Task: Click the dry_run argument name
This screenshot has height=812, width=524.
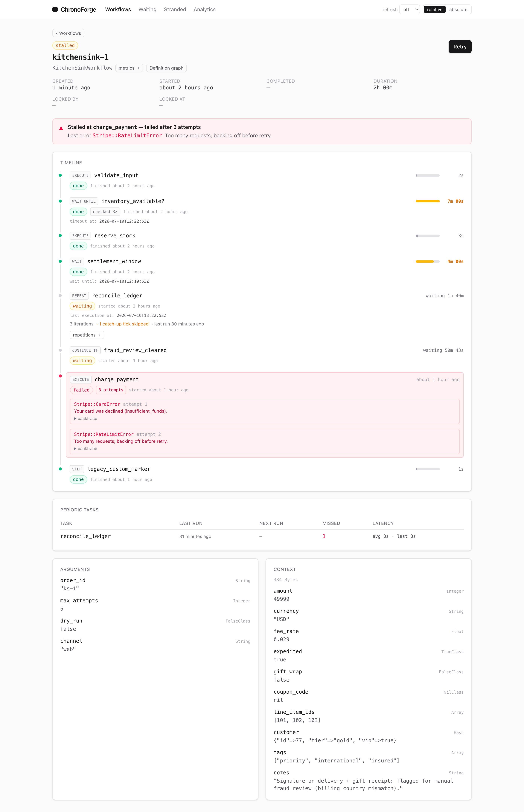Action: click(x=71, y=621)
